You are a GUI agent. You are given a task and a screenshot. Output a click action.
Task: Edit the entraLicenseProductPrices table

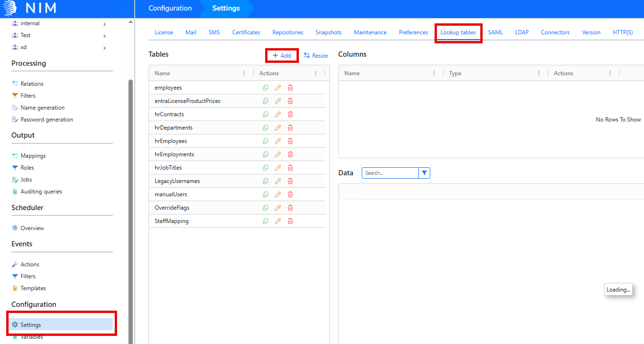coord(278,101)
